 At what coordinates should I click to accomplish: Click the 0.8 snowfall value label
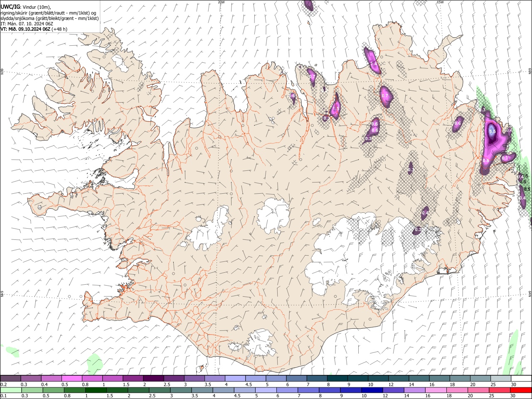click(485, 160)
